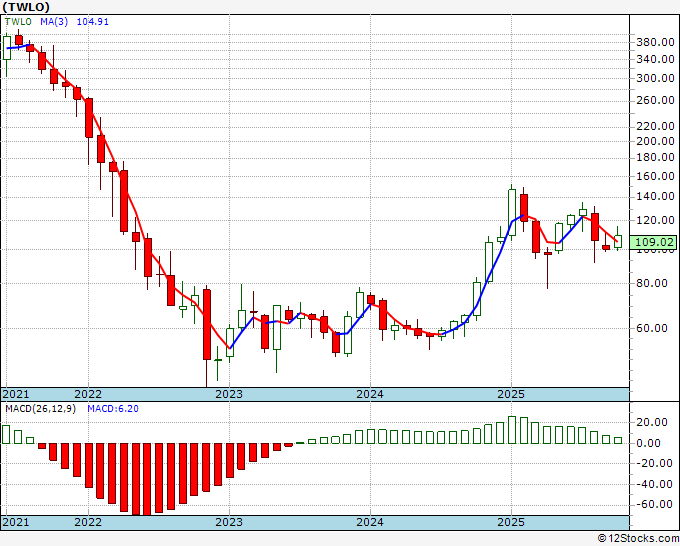This screenshot has height=546, width=680.
Task: Click the TWLO ticker title
Action: (x=26, y=7)
